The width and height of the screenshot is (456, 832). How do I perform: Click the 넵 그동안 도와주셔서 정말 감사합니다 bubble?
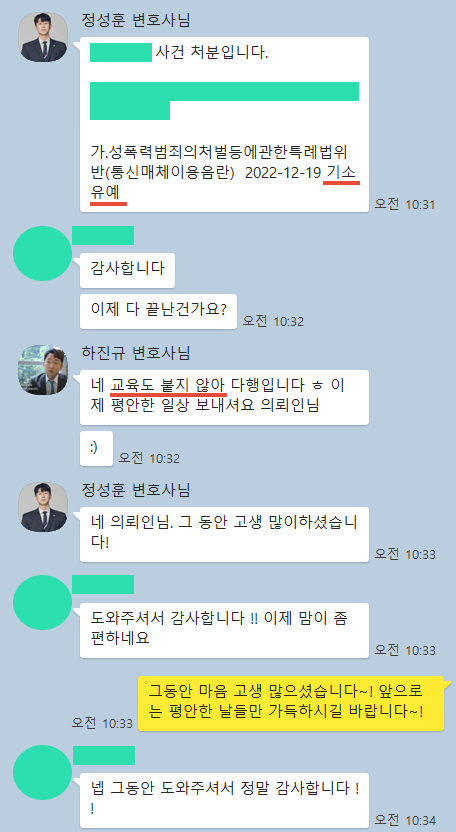coord(225,800)
